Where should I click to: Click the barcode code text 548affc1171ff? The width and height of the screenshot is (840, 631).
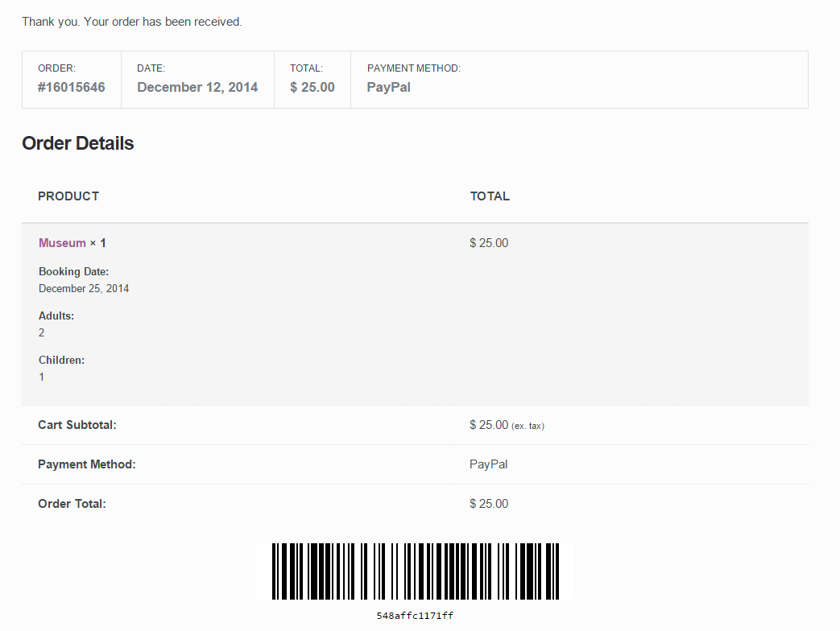coord(415,616)
